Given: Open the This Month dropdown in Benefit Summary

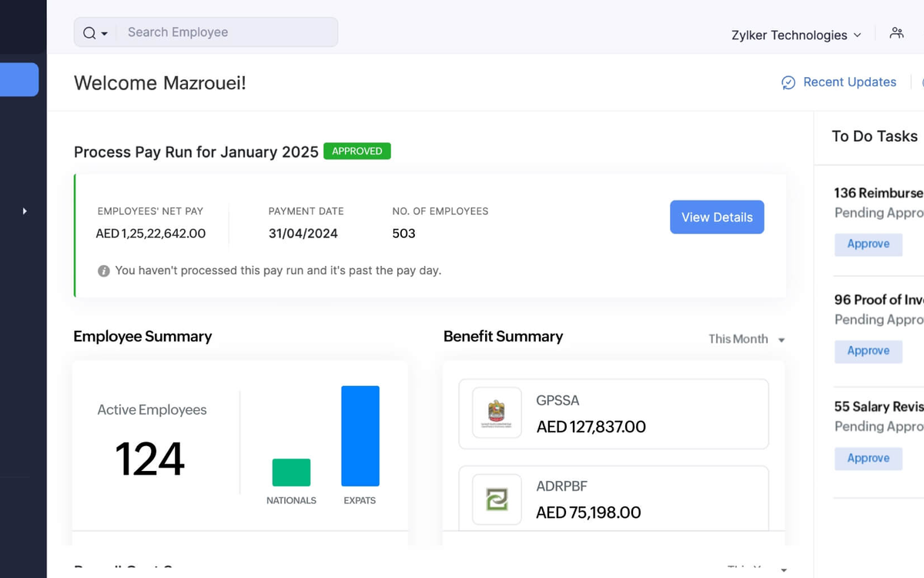Looking at the screenshot, I should point(746,339).
